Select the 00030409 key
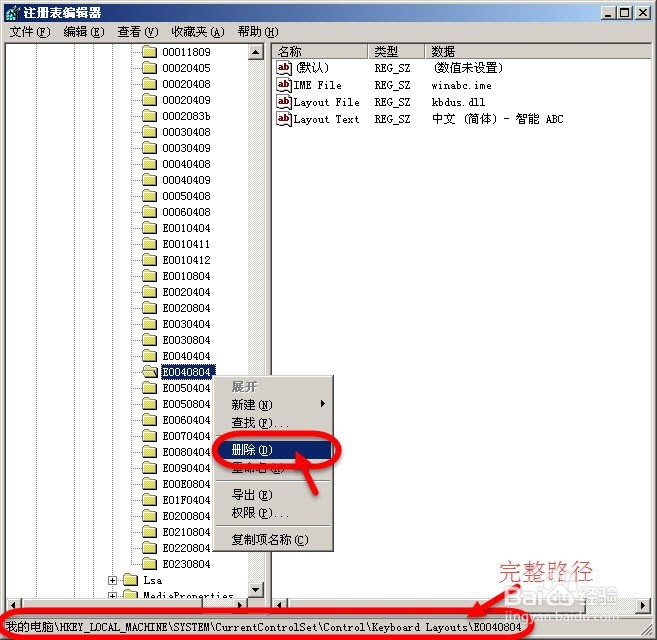This screenshot has height=640, width=657. pos(186,148)
